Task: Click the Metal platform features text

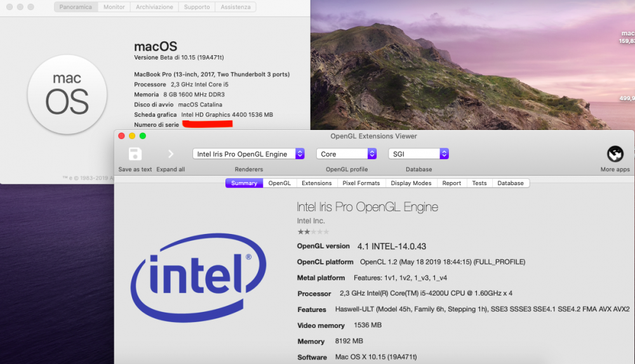Action: (400, 278)
